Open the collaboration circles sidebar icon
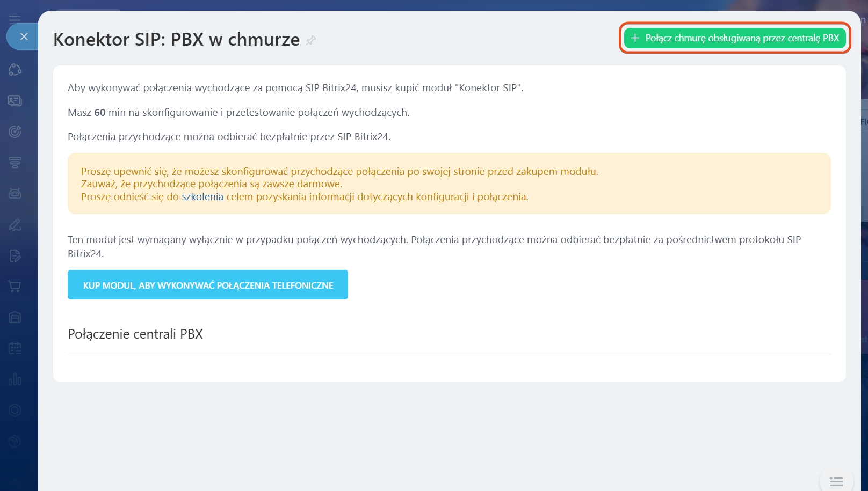This screenshot has width=868, height=491. point(15,70)
